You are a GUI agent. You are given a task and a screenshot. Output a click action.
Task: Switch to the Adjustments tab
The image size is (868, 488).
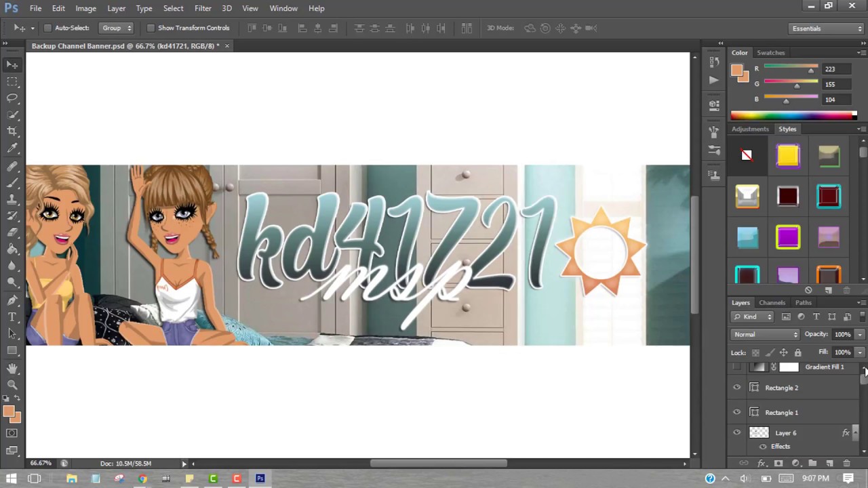click(750, 129)
